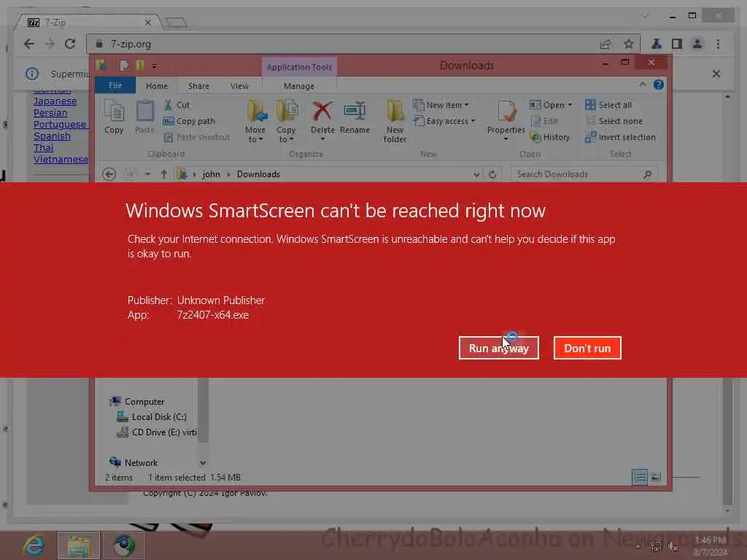This screenshot has width=747, height=560.
Task: Select the Application Tools contextual tab
Action: [x=299, y=67]
